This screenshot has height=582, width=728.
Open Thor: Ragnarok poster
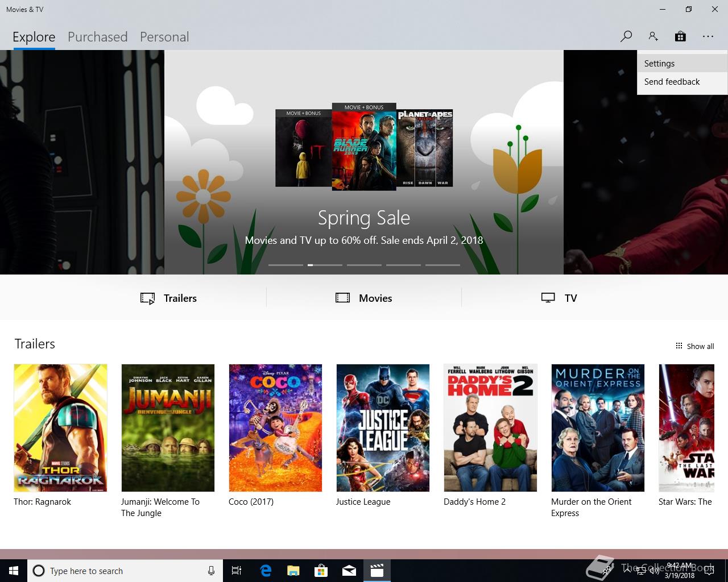tap(60, 428)
